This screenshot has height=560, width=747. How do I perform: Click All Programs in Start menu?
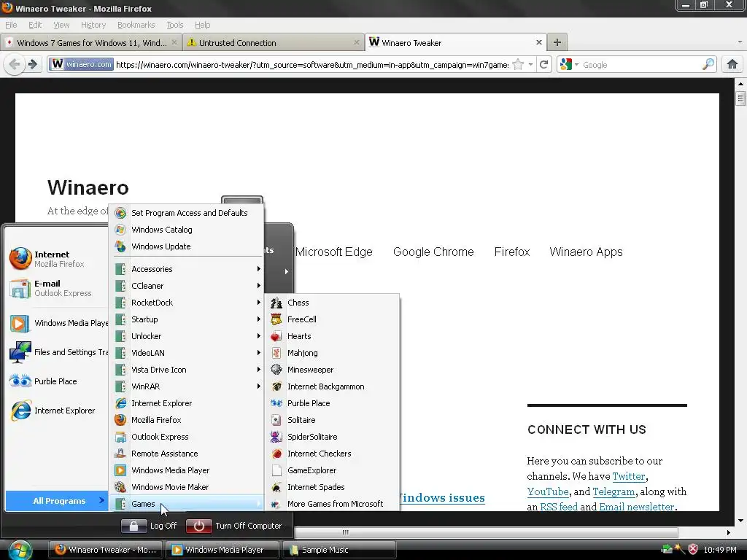click(56, 501)
